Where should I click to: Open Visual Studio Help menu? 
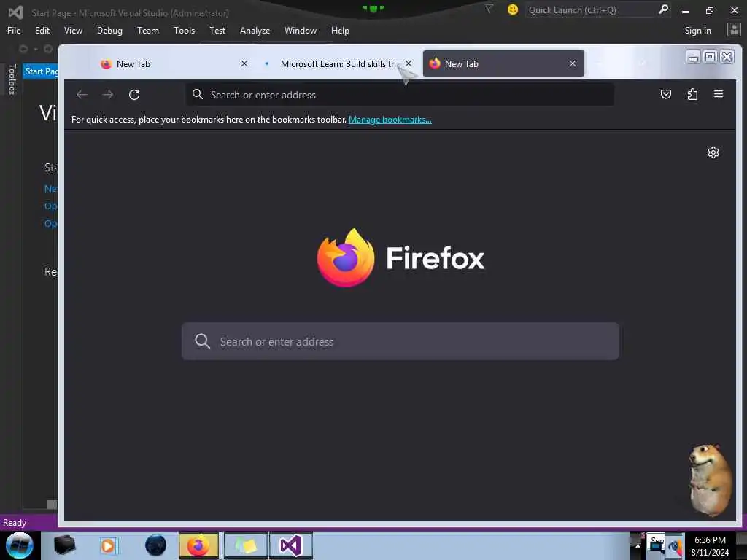[340, 31]
